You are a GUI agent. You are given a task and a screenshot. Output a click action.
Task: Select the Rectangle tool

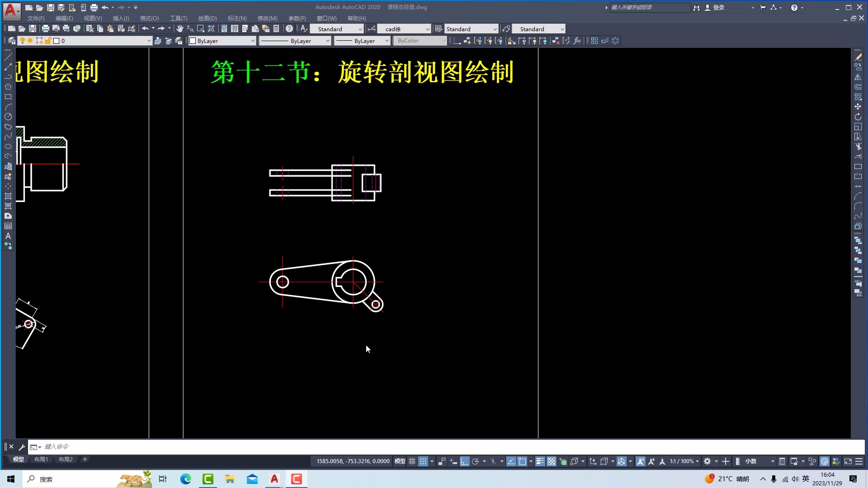tap(8, 97)
